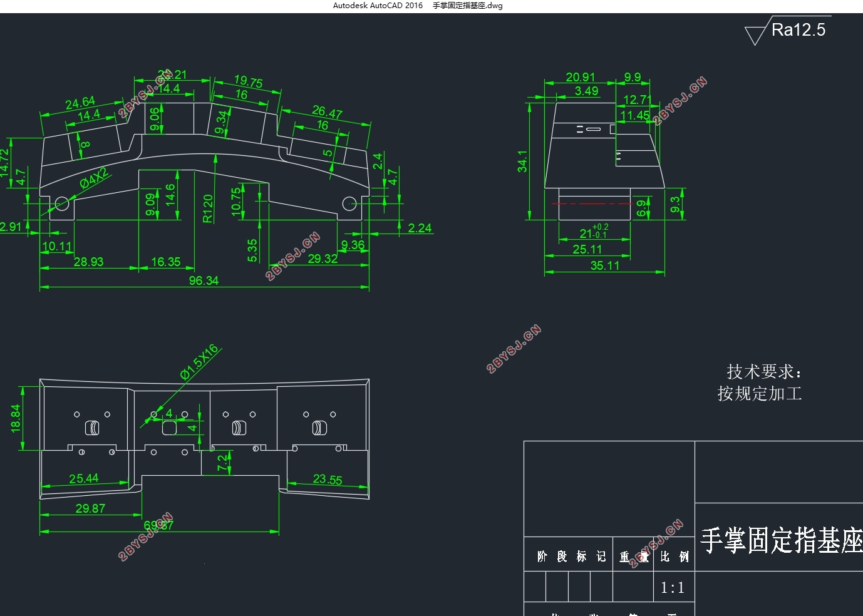Click the 9.34 dimension text
Screen dimensions: 863x616
coord(220,123)
